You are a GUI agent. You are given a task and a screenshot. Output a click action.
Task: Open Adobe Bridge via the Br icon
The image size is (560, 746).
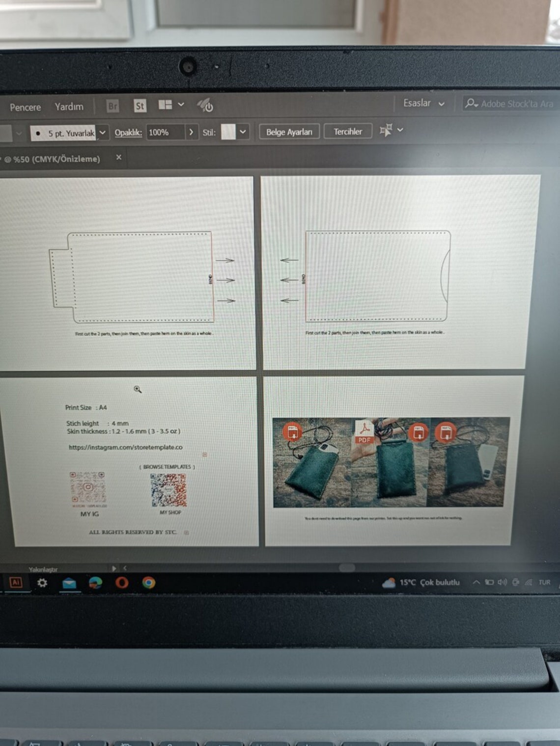(x=112, y=106)
